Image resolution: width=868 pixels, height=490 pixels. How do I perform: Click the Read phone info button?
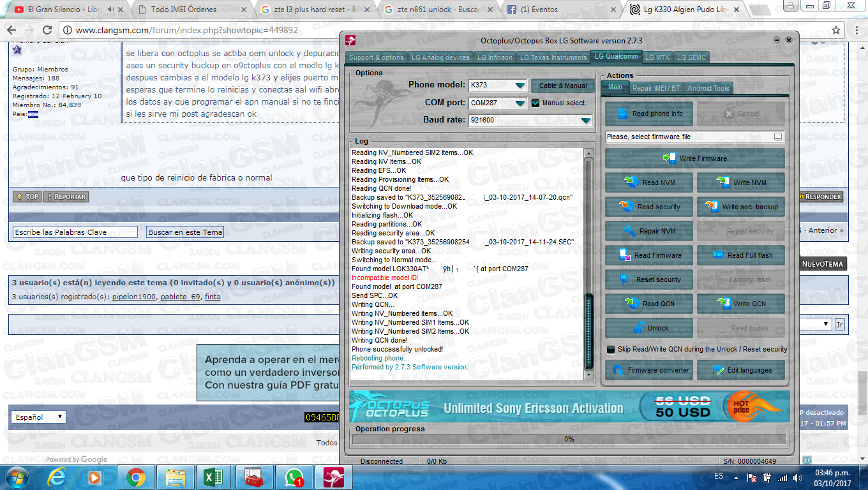coord(648,114)
